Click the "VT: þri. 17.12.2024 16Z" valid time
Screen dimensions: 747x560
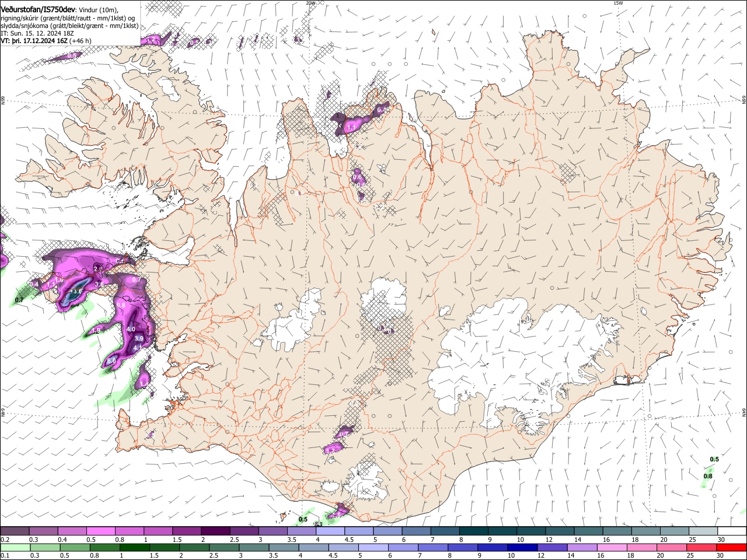pos(34,41)
